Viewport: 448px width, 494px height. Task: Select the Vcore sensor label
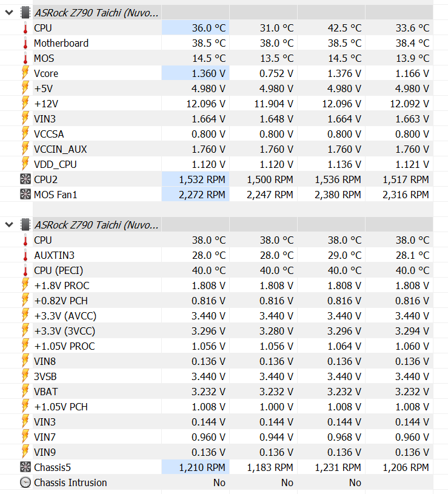coord(46,73)
